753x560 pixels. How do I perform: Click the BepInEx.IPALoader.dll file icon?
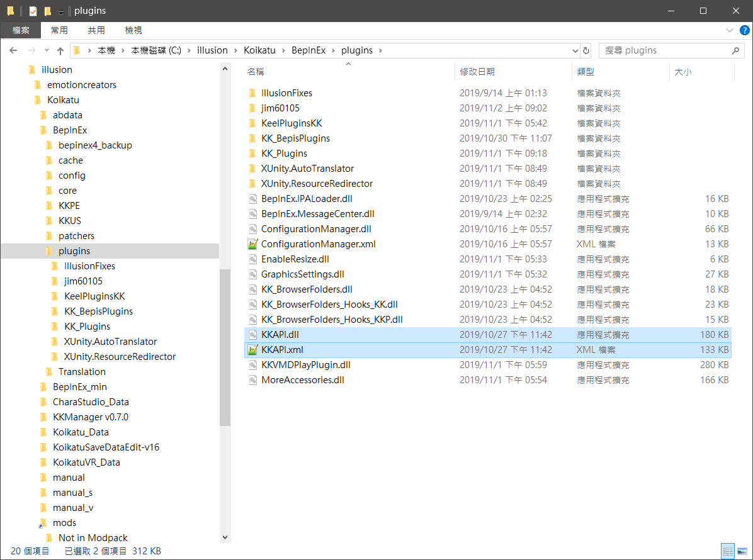(252, 199)
